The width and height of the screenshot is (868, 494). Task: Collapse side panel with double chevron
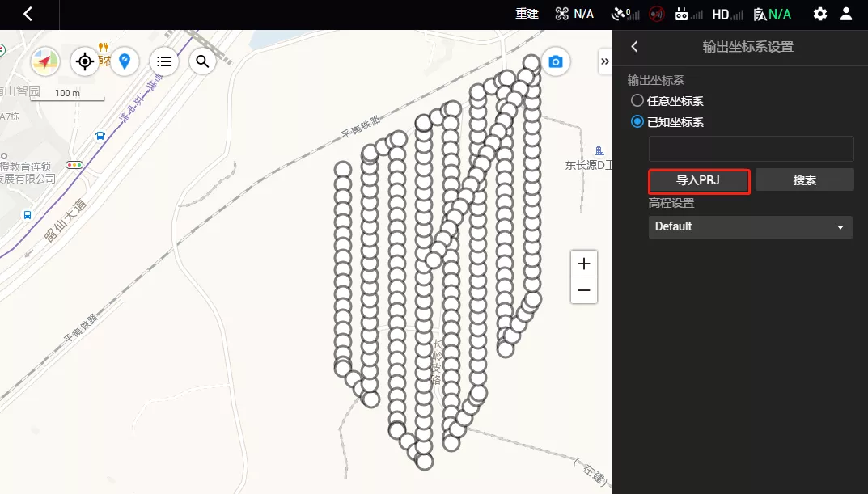[604, 61]
